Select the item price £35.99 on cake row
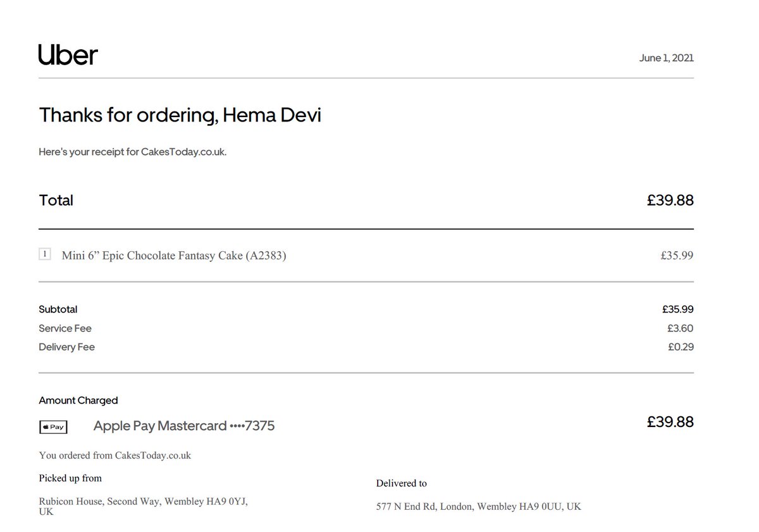 677,256
